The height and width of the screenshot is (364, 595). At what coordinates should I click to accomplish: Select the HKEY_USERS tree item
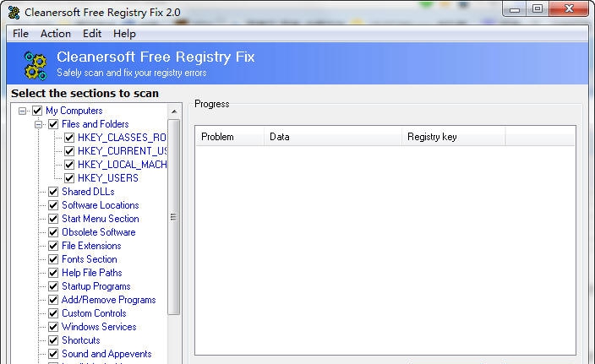(x=108, y=178)
